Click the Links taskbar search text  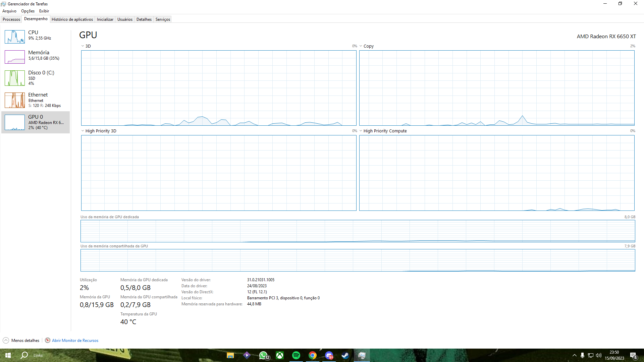click(38, 355)
